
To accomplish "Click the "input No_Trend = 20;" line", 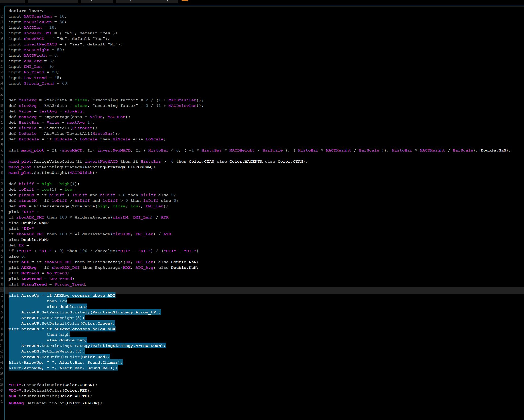I will pyautogui.click(x=34, y=72).
